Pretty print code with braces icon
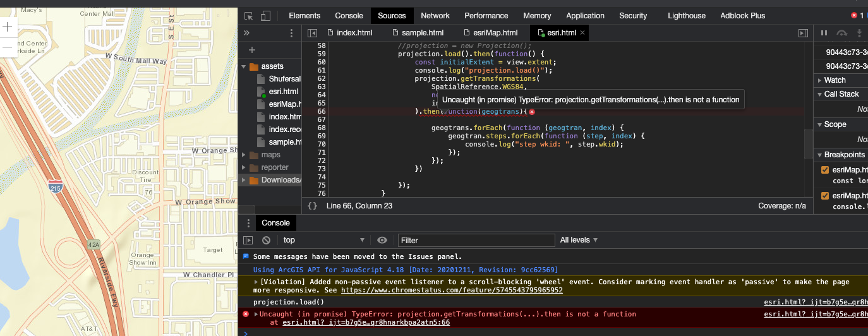 [312, 206]
